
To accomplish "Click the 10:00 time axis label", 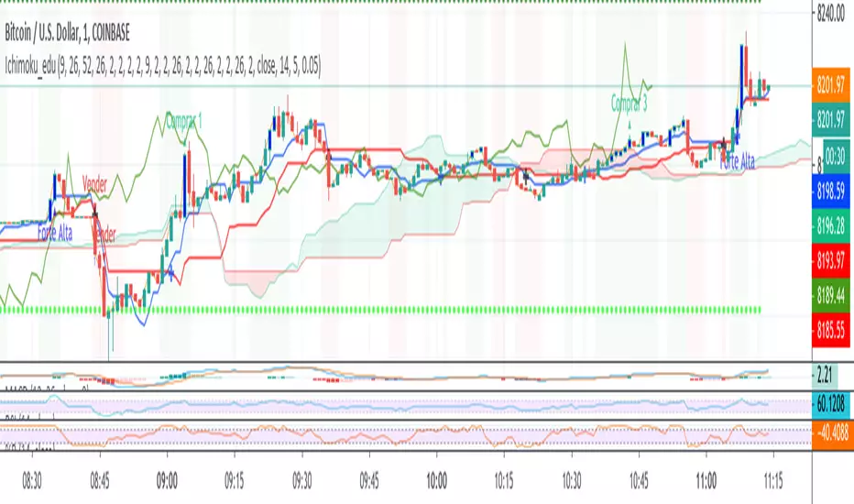I will [x=437, y=481].
